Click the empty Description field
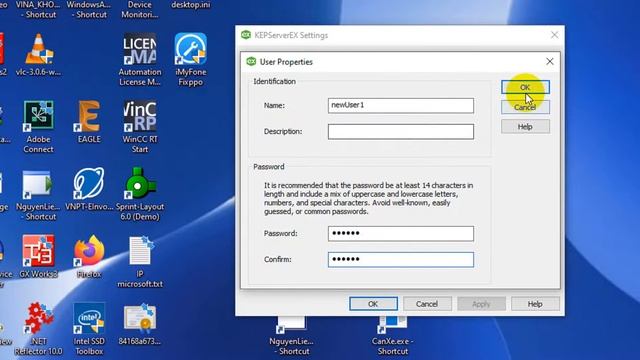This screenshot has width=640, height=360. pos(401,131)
